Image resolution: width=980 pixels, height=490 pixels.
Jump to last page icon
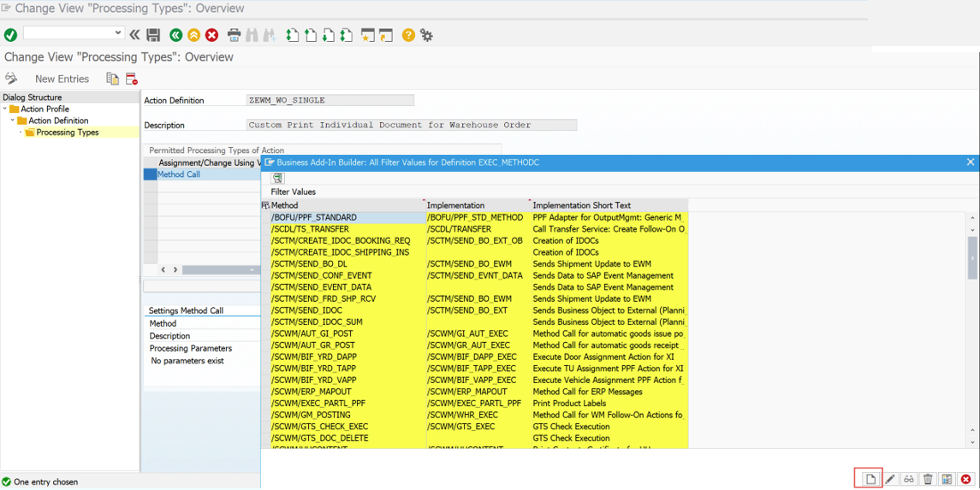tap(347, 35)
